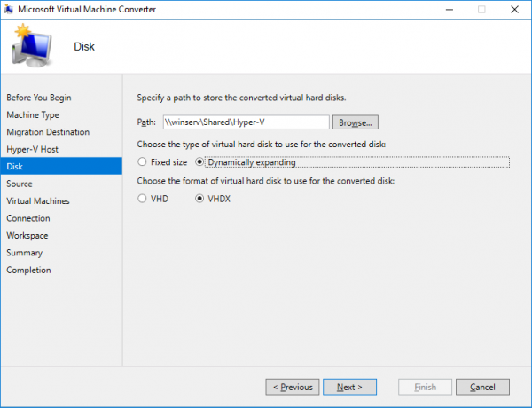Click the computer wizard icon in header
Viewport: 532px width, 408px height.
pyautogui.click(x=32, y=45)
